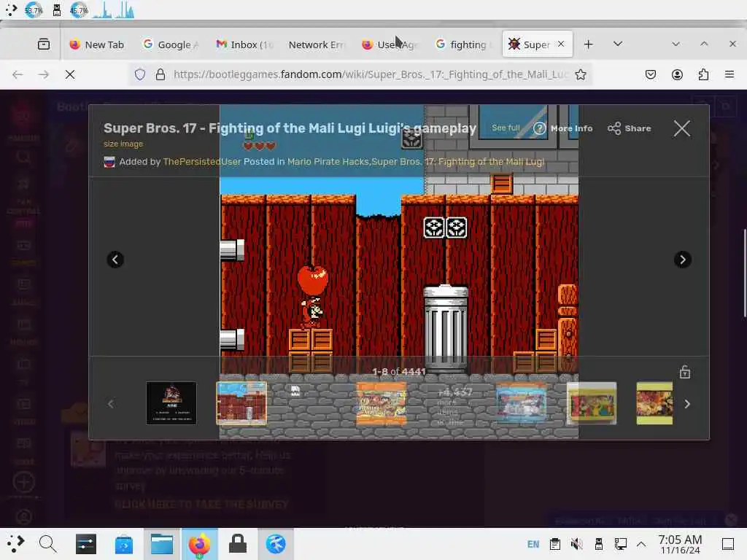Click See full size image link

pyautogui.click(x=506, y=128)
